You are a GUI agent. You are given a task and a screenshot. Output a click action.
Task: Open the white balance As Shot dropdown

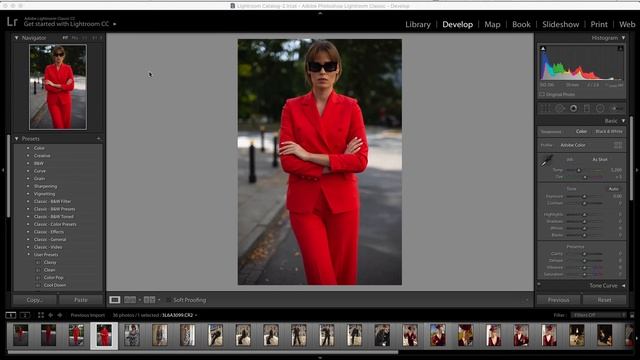(x=600, y=159)
